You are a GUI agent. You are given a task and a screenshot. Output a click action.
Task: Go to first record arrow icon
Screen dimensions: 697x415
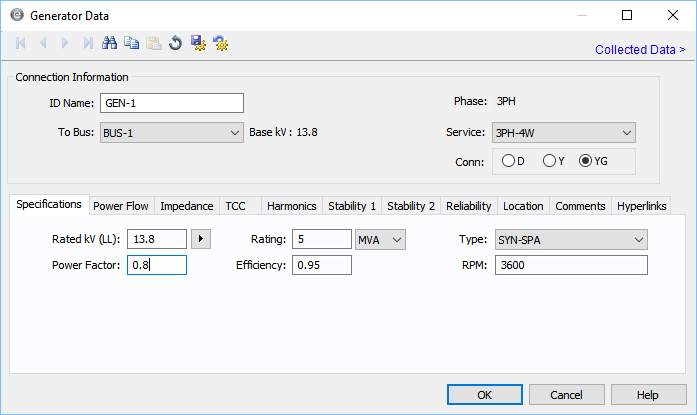[x=21, y=43]
